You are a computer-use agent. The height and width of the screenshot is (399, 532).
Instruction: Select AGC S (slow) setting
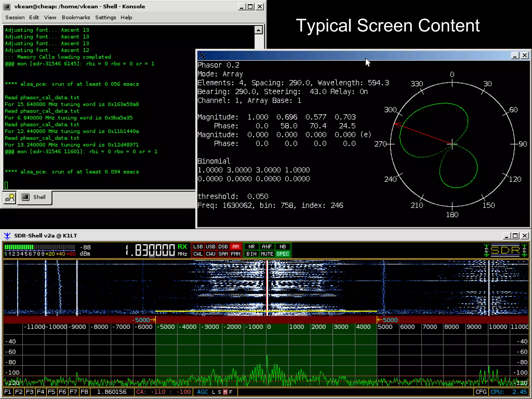220,392
